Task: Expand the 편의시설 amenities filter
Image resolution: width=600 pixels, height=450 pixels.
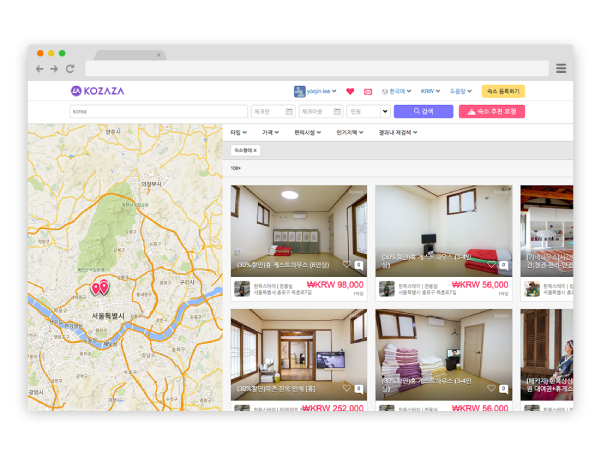Action: [307, 132]
